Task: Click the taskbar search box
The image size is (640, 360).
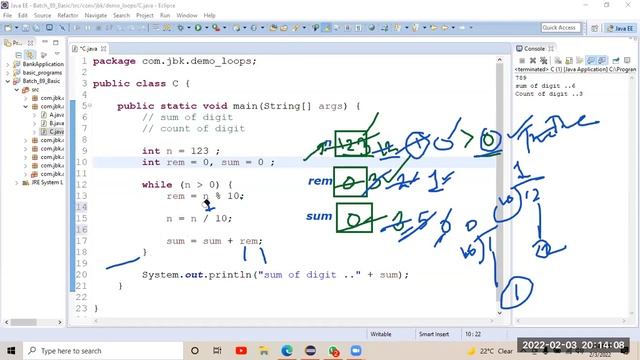Action: (x=103, y=351)
